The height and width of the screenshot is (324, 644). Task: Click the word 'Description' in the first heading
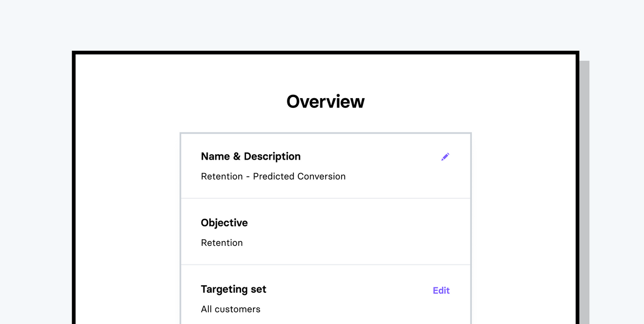click(272, 156)
